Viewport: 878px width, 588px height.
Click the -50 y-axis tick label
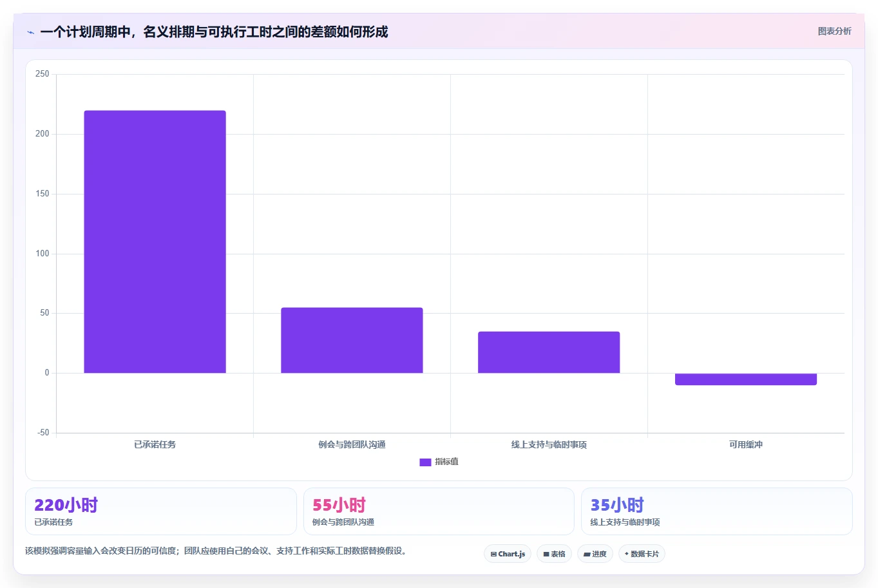point(43,433)
